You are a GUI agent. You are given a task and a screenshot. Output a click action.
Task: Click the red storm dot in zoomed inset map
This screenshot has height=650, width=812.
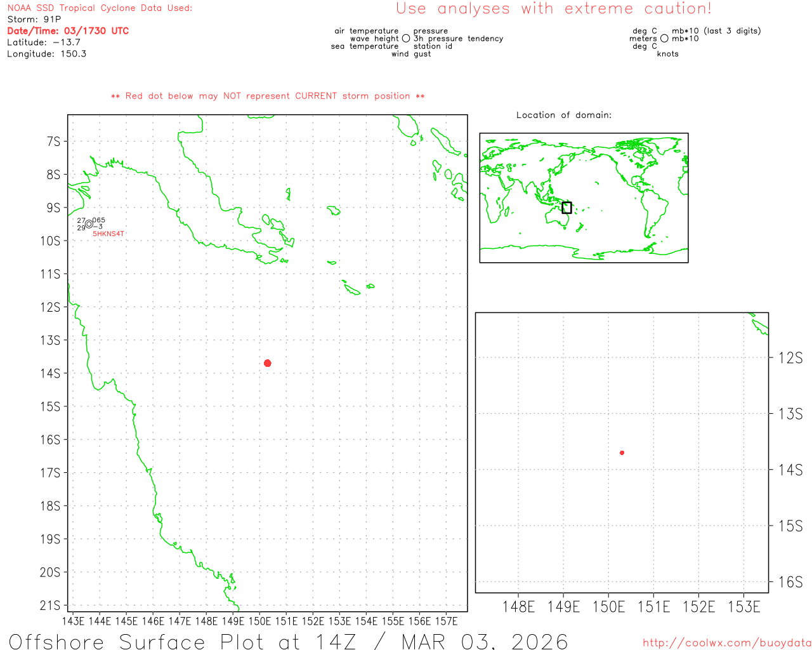point(622,453)
